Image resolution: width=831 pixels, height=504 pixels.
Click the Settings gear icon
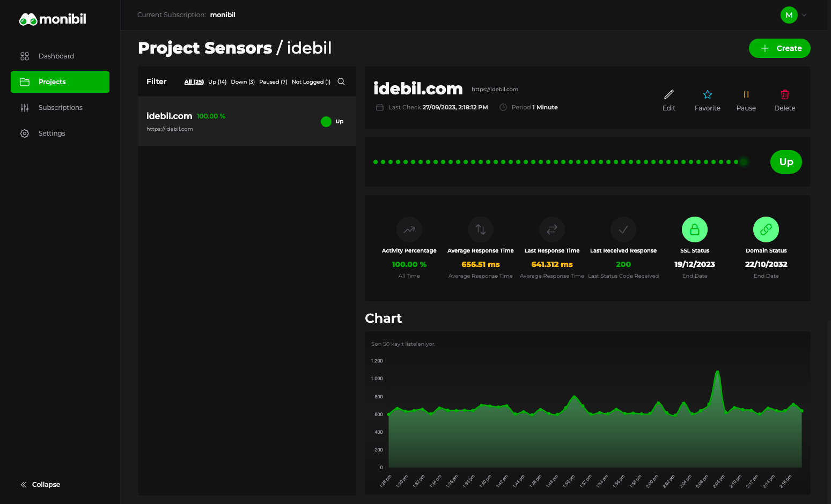pyautogui.click(x=25, y=134)
